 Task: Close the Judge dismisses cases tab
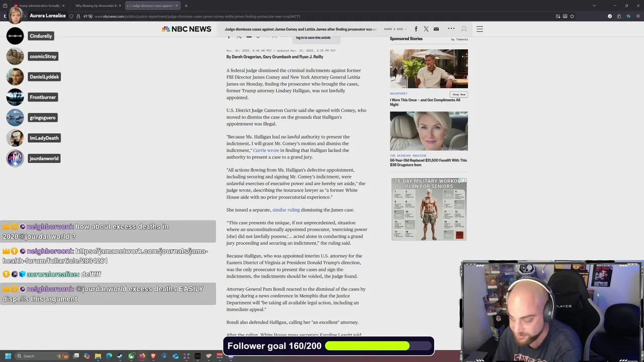[x=177, y=6]
